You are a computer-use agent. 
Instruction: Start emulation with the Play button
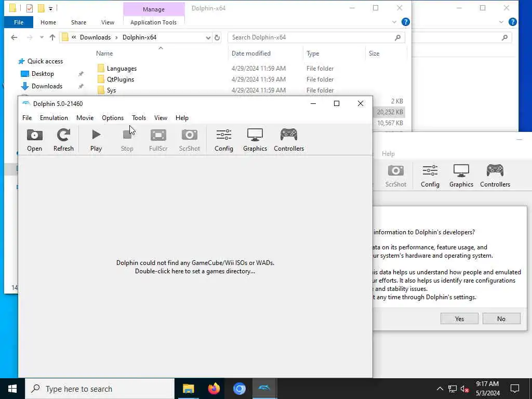[96, 140]
